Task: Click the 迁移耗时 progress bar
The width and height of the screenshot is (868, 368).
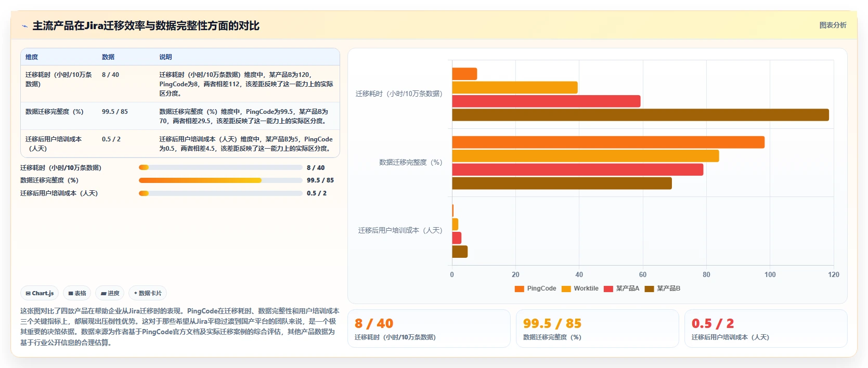Action: pyautogui.click(x=221, y=167)
